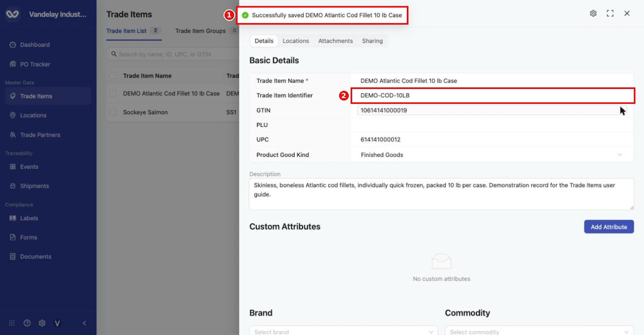Toggle the select-all checkbox in table header

[113, 76]
